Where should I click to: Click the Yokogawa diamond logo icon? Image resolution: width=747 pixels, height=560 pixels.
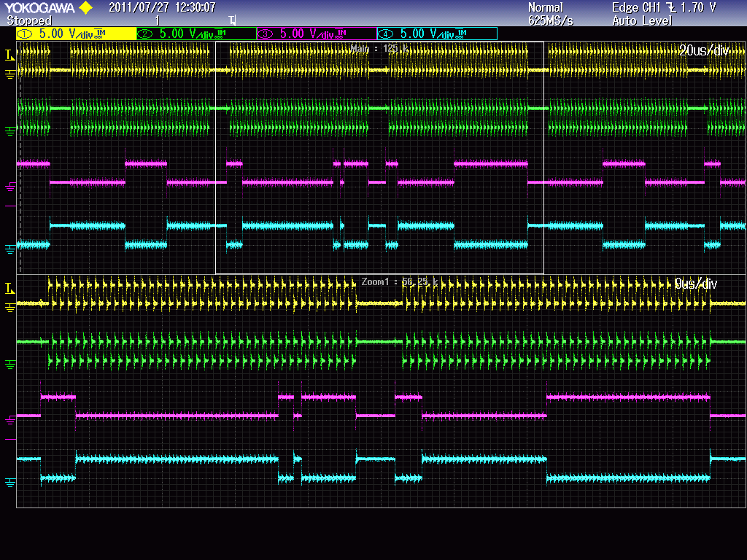click(86, 7)
